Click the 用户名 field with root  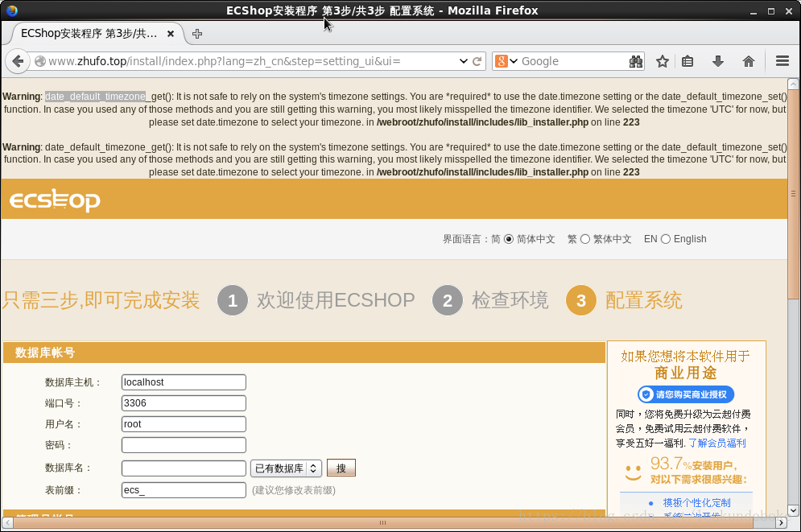tap(184, 424)
